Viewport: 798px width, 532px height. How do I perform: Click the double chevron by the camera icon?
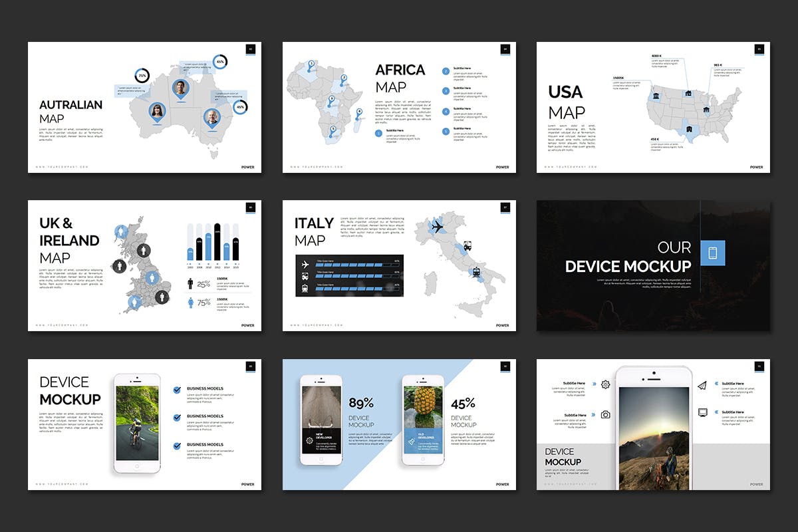[593, 415]
